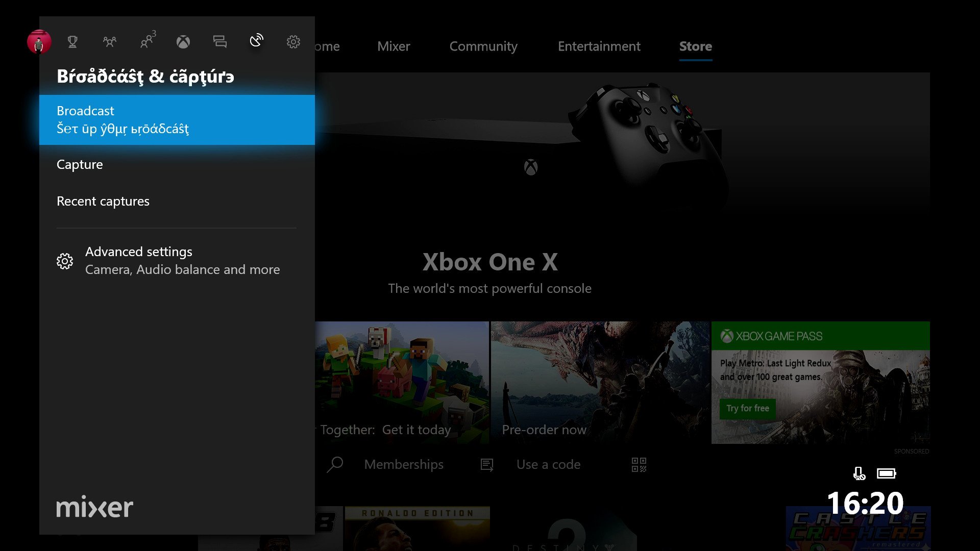
Task: Open Memberships in the Store
Action: (404, 464)
